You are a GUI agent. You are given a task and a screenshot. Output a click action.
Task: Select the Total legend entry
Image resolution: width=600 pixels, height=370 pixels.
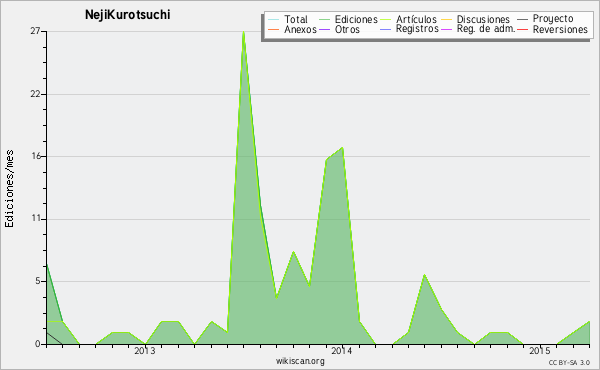pyautogui.click(x=295, y=19)
